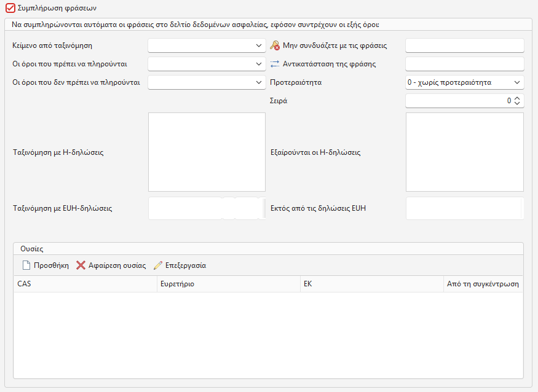Click the Ουσίες group title

[x=31, y=249]
